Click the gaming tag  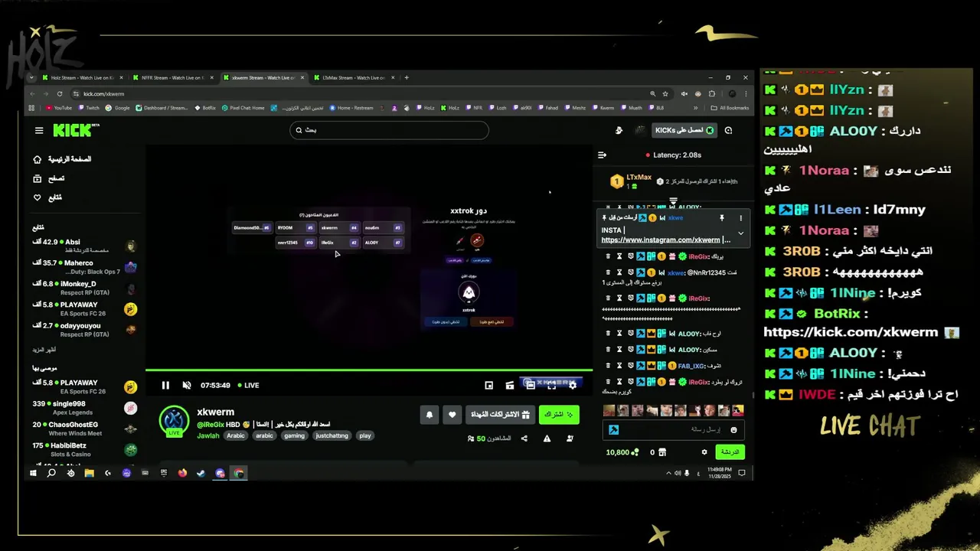pos(294,435)
